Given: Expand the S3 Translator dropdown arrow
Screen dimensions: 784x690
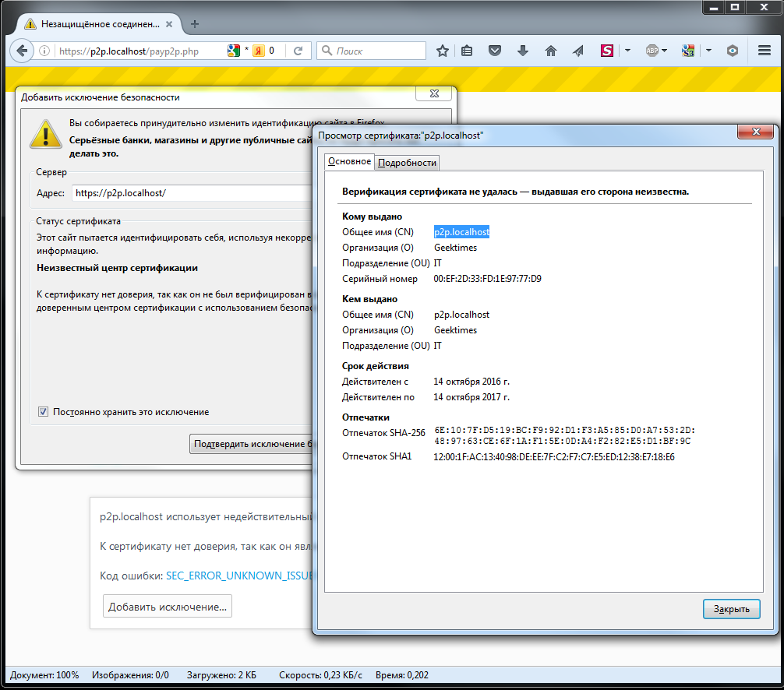Looking at the screenshot, I should tap(708, 51).
